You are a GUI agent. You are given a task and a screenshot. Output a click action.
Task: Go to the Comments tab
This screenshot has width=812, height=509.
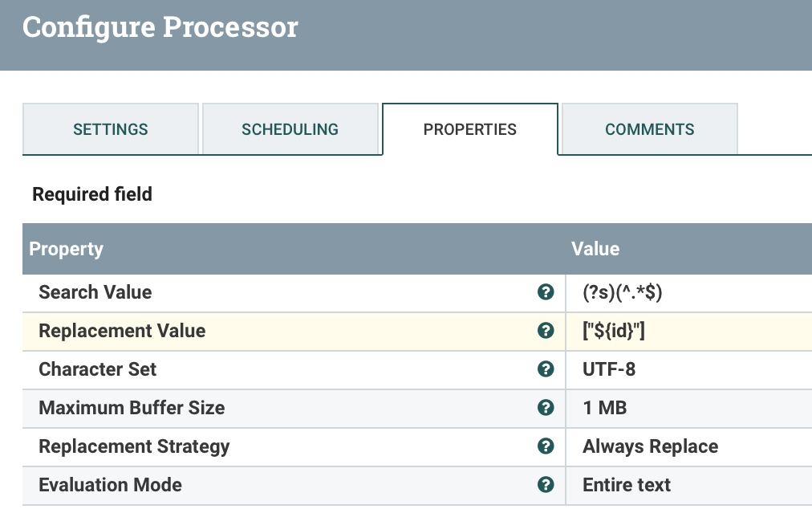coord(649,129)
